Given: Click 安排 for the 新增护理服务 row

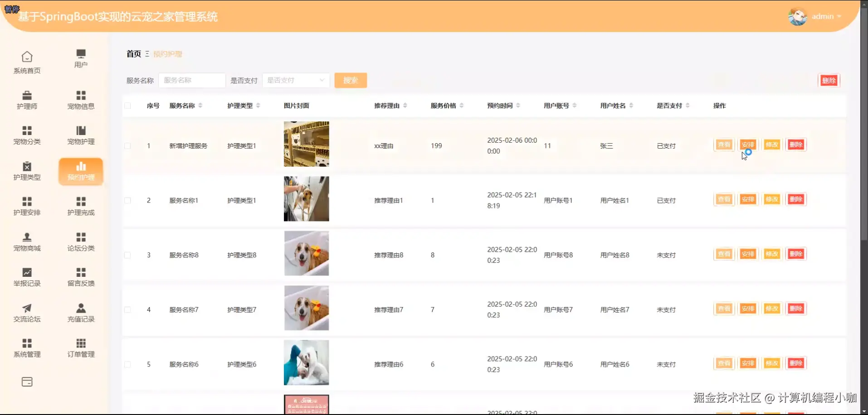Looking at the screenshot, I should [x=748, y=145].
